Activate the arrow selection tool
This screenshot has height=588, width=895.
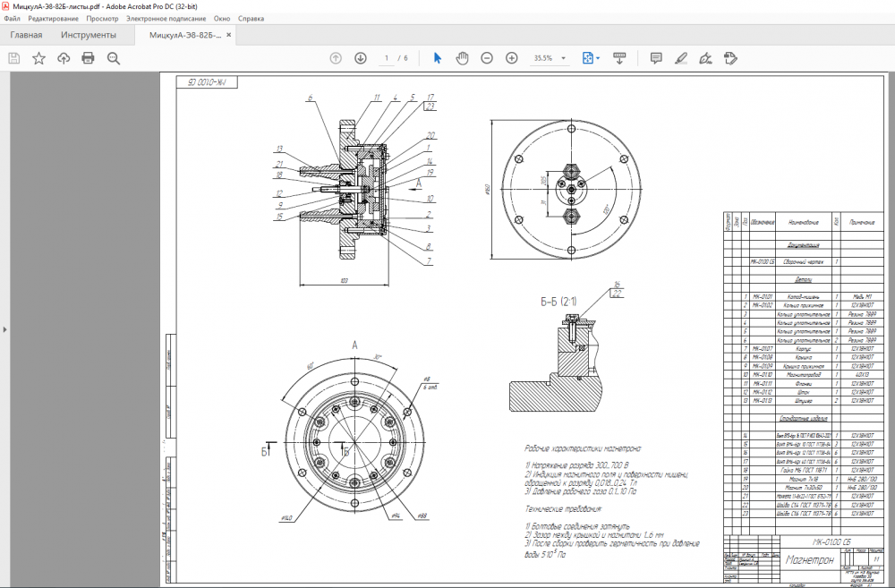coord(438,58)
